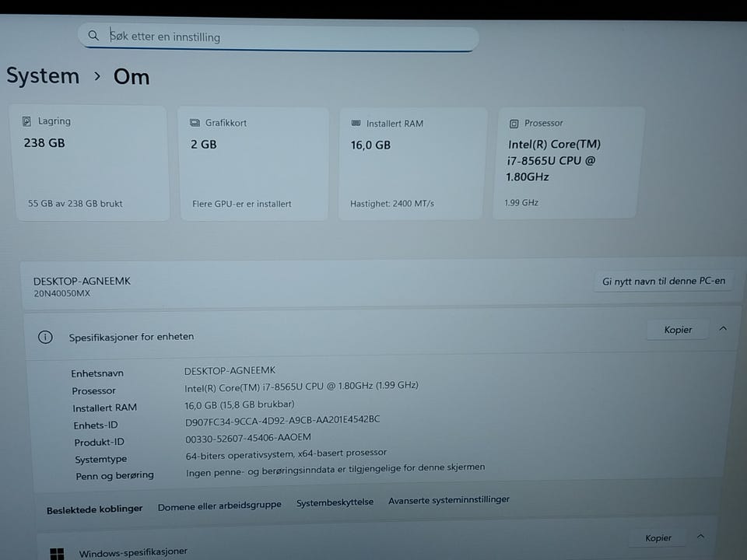Select '16,0 GB (15,8 GB brukbar)' value
This screenshot has width=747, height=560.
(x=239, y=404)
